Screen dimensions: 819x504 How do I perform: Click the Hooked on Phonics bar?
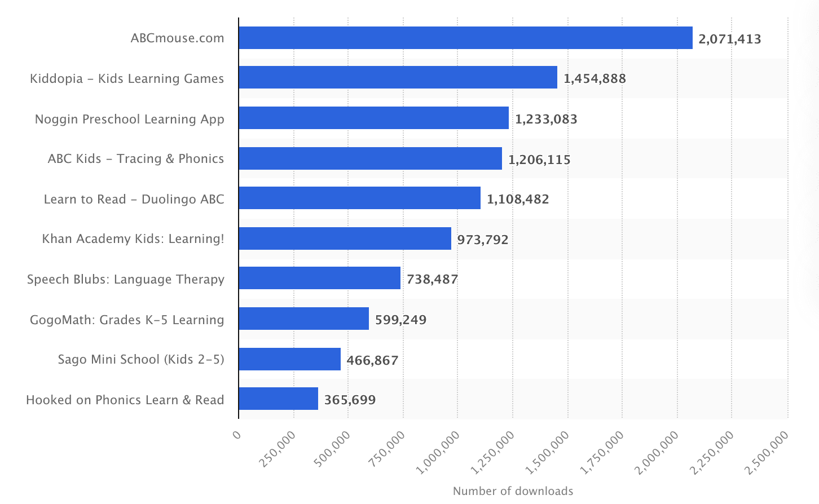pos(278,399)
